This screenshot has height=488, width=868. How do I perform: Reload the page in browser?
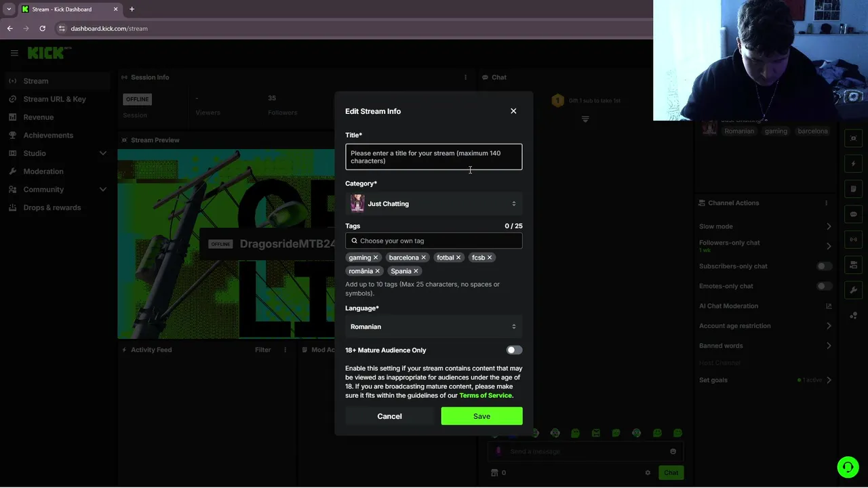pyautogui.click(x=42, y=28)
